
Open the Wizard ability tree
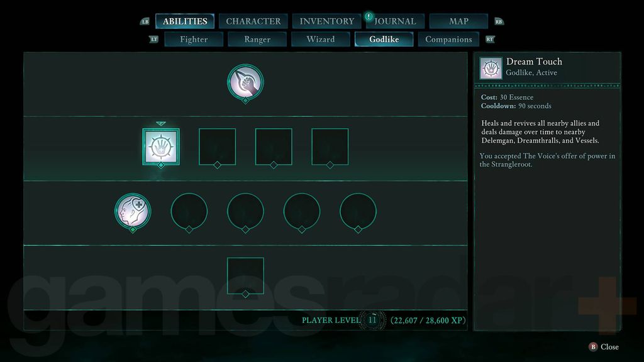[320, 39]
